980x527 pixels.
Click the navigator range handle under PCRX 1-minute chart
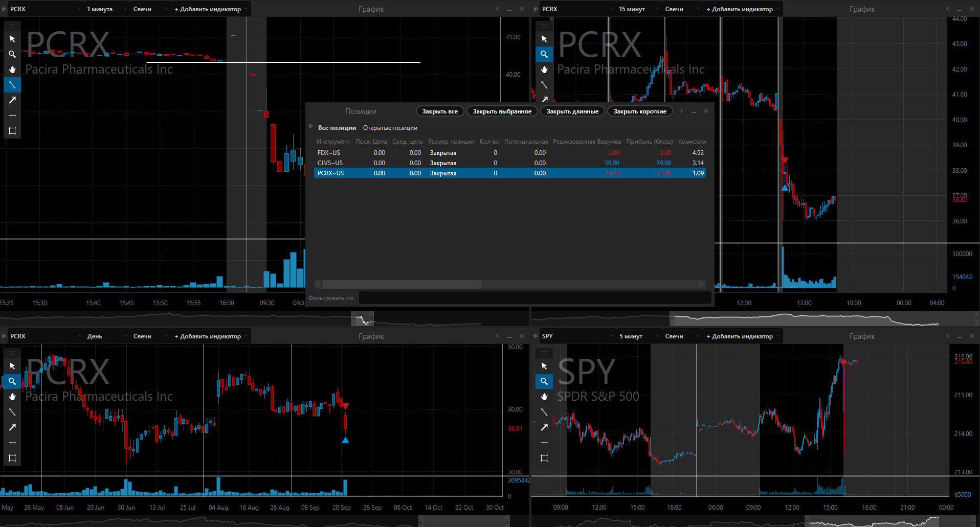(363, 319)
